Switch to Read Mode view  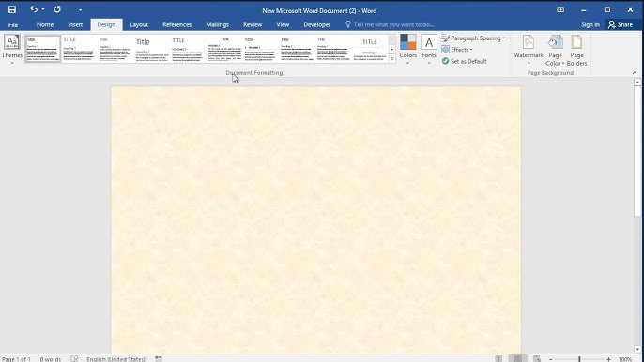pyautogui.click(x=498, y=359)
